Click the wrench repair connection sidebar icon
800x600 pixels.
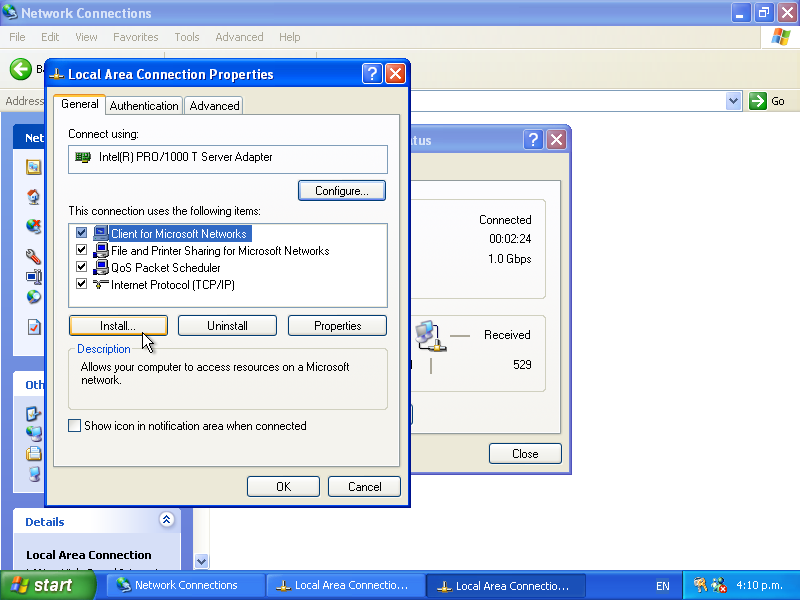point(34,256)
